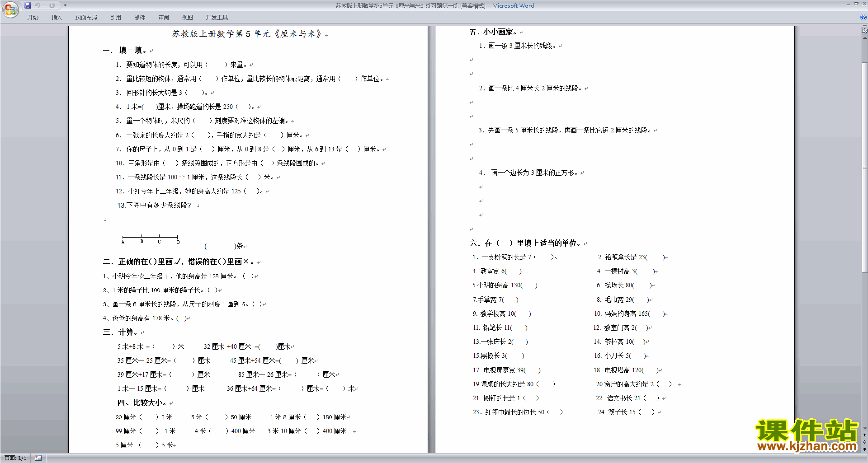Viewport: 868px width, 463px height.
Task: Click heading 三. 计算
Action: click(120, 332)
